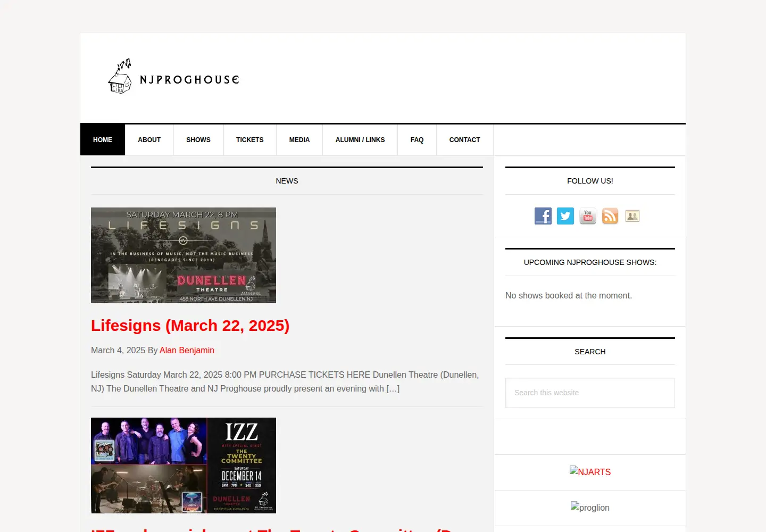Click the Lifesigns post excerpt paragraph

pos(285,381)
